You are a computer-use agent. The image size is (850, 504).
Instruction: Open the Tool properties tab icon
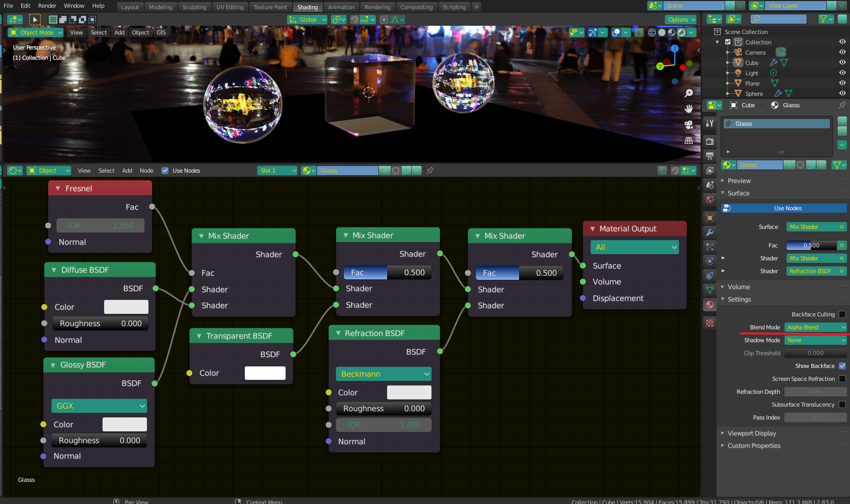tap(710, 123)
